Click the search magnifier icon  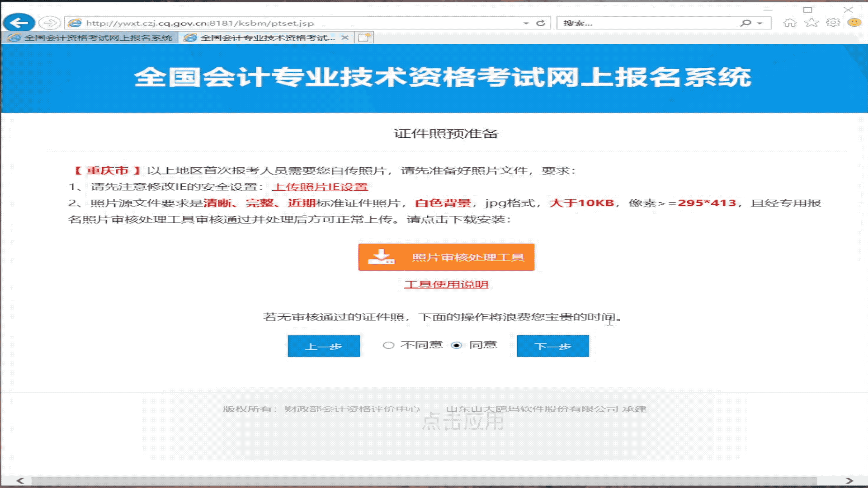[x=744, y=23]
